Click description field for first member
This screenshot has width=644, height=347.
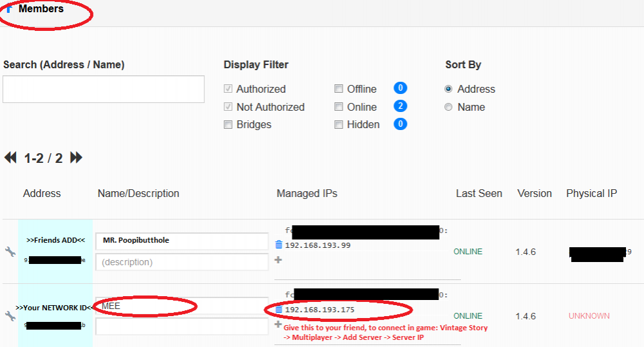(182, 262)
